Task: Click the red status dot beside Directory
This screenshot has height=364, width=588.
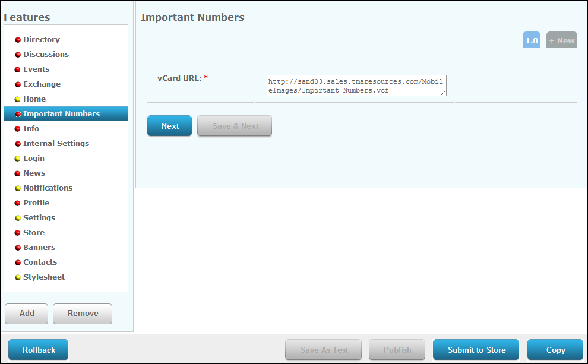Action: click(18, 40)
